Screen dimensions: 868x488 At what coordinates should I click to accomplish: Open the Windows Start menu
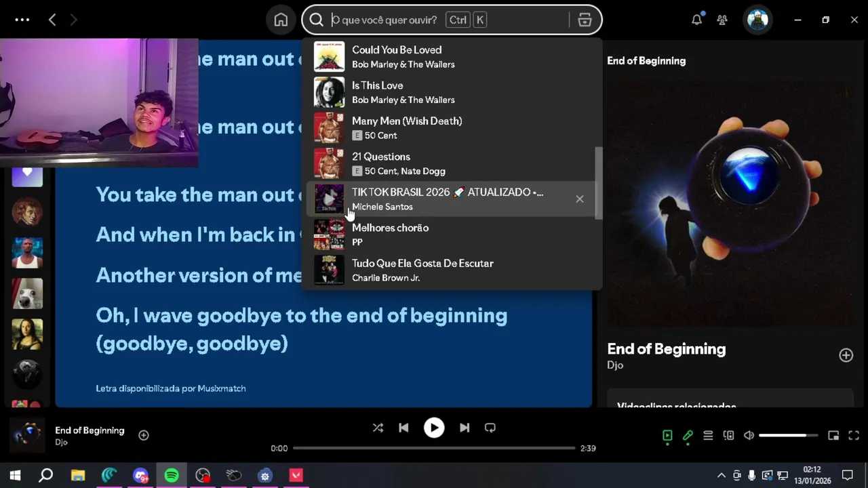coord(15,475)
